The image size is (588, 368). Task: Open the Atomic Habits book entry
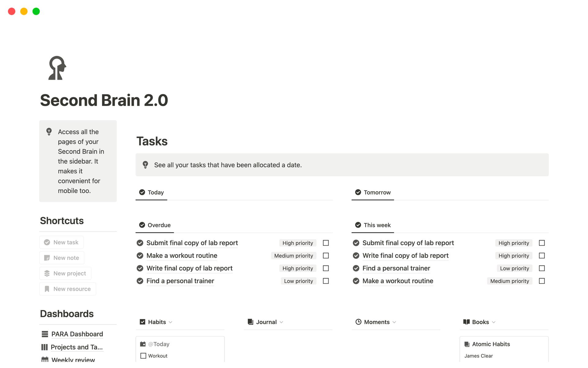tap(491, 344)
